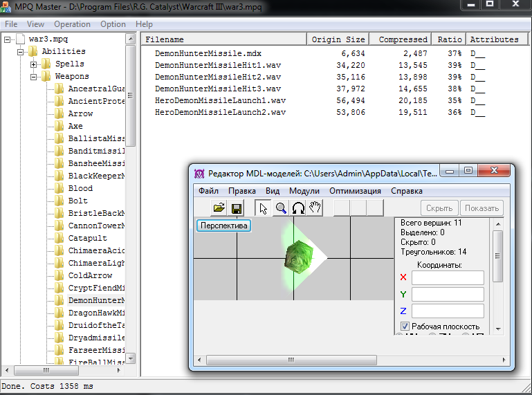Viewport: 532px width, 395px height.
Task: Click the folder tree vertical scrollbar thumb
Action: (130, 95)
